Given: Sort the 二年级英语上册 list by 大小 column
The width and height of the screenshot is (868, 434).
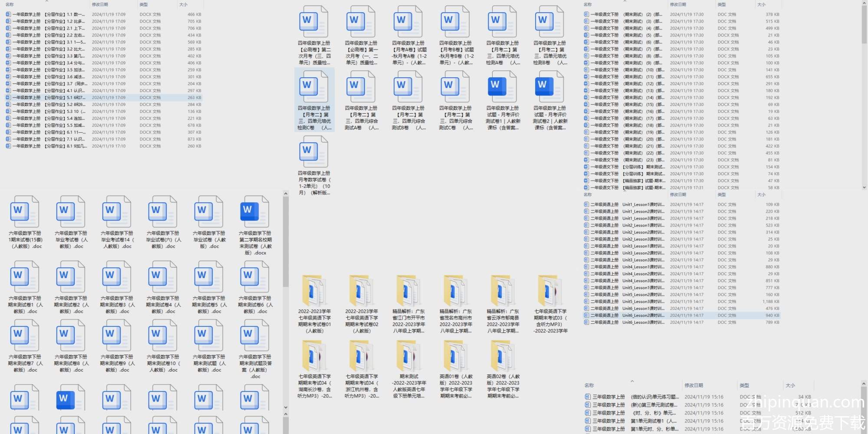Looking at the screenshot, I should [x=761, y=195].
